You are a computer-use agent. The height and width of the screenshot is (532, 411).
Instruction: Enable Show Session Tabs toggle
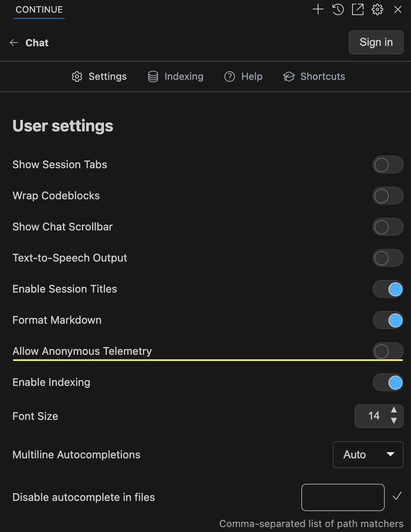click(x=388, y=164)
